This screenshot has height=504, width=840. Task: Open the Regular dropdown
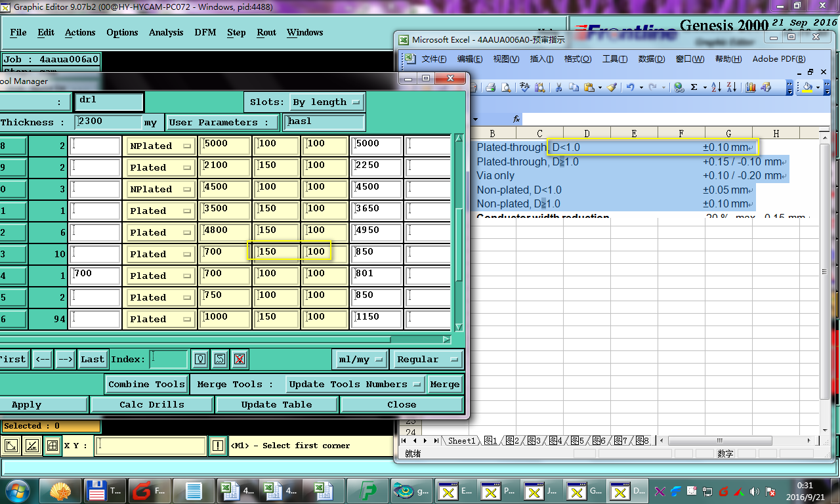click(x=427, y=359)
